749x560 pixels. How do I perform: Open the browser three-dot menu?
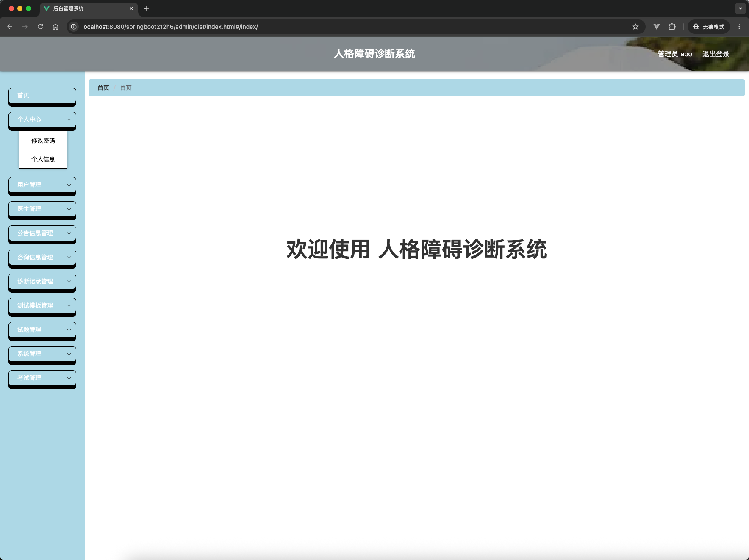(x=739, y=27)
